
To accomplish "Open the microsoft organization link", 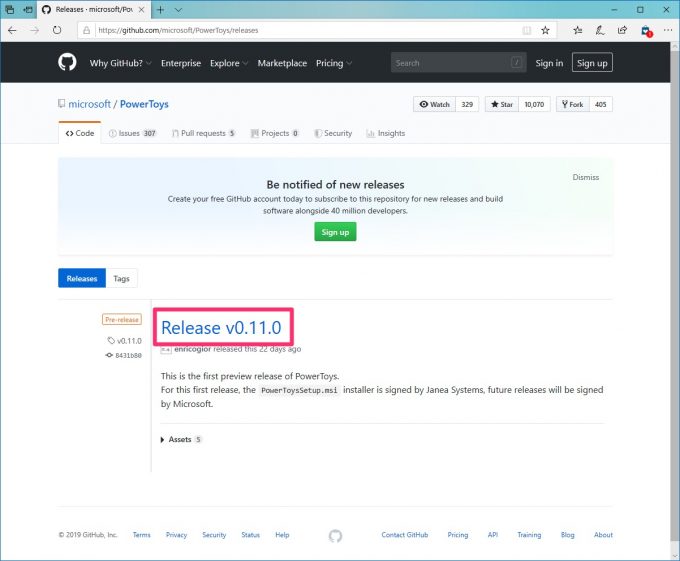I will pos(89,104).
